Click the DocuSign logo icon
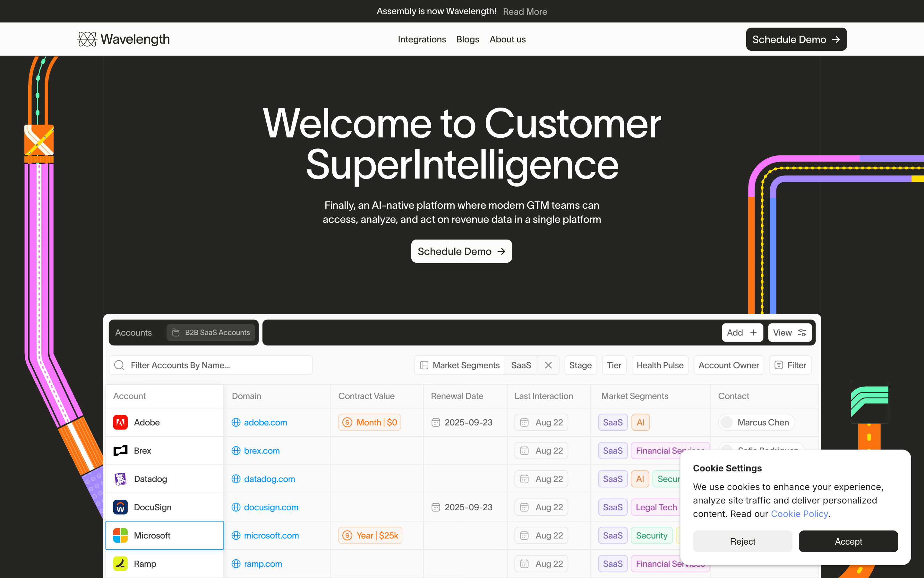 (x=120, y=507)
